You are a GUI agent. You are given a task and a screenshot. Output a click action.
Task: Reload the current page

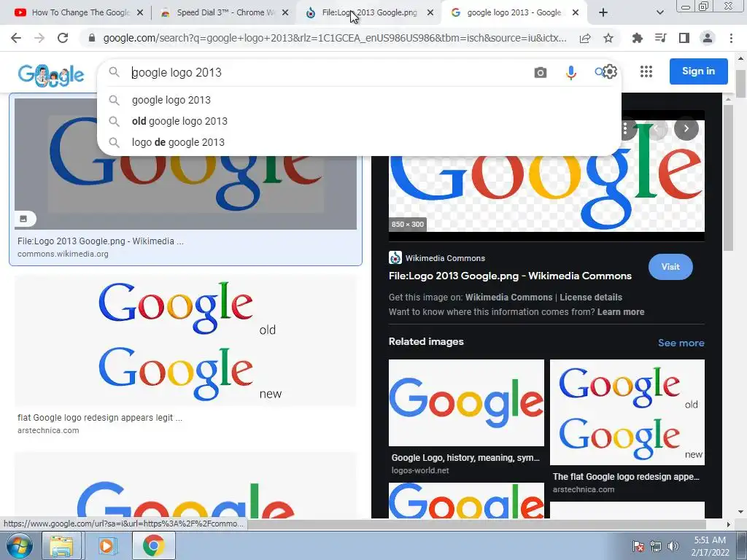(x=63, y=38)
